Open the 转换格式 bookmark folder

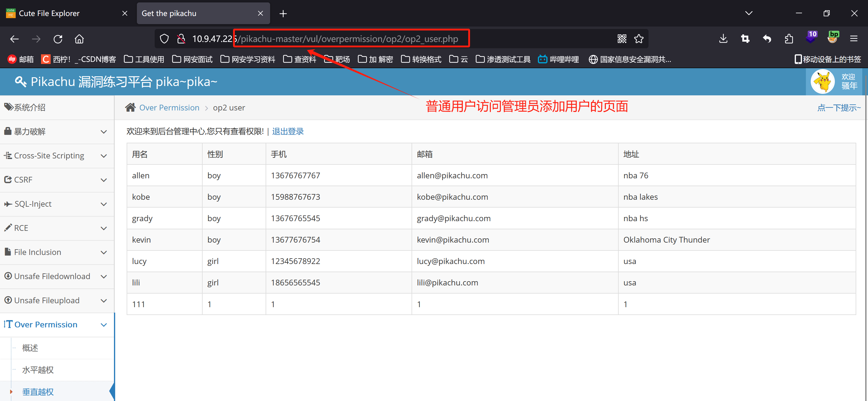tap(421, 59)
